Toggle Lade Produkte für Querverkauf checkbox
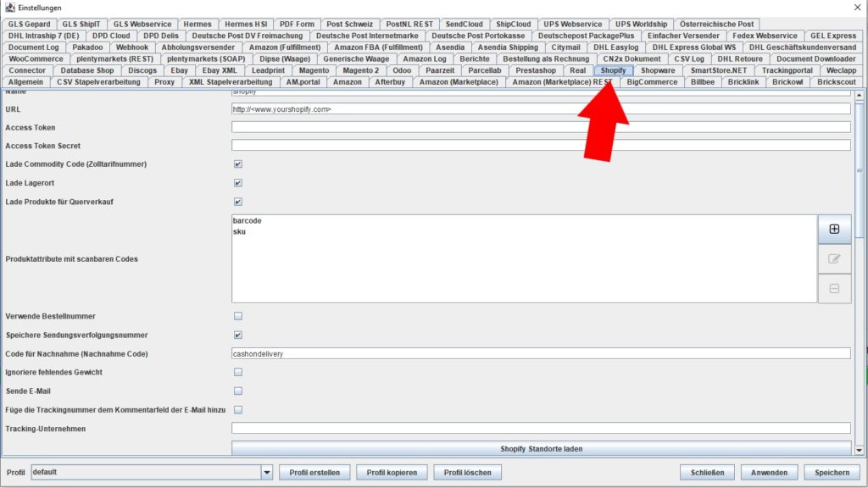868x488 pixels. click(238, 202)
